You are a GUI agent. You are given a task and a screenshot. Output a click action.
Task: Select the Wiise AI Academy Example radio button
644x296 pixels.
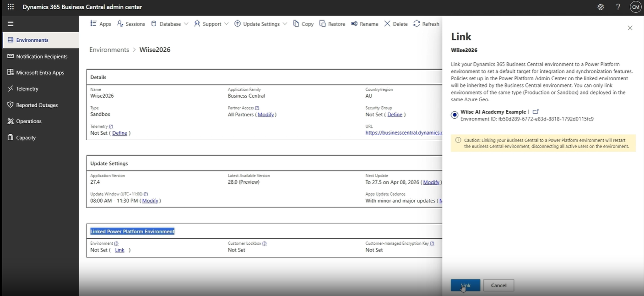[455, 115]
